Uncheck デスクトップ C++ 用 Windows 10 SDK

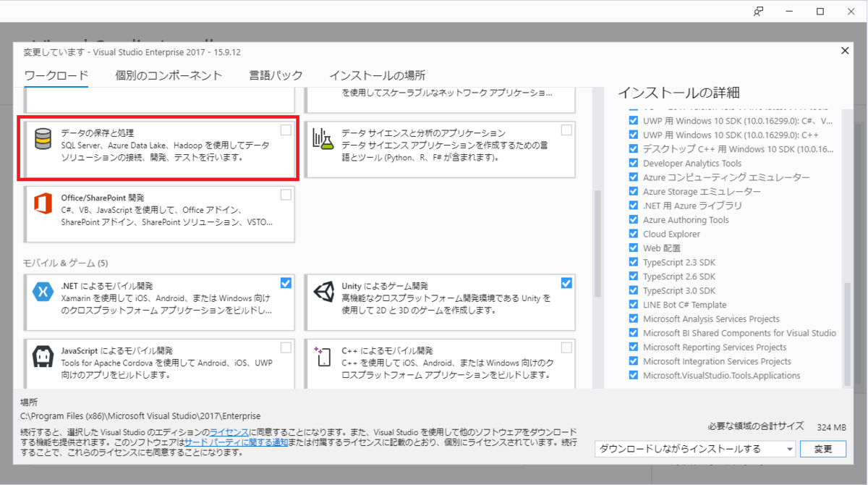click(x=634, y=149)
